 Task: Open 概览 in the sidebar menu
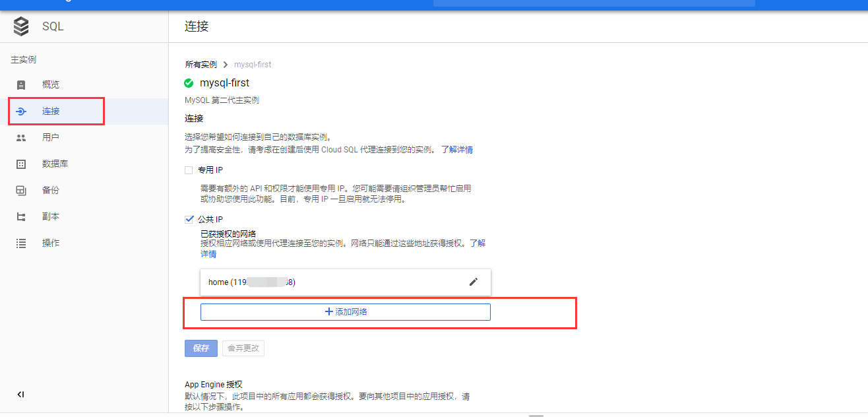tap(51, 84)
